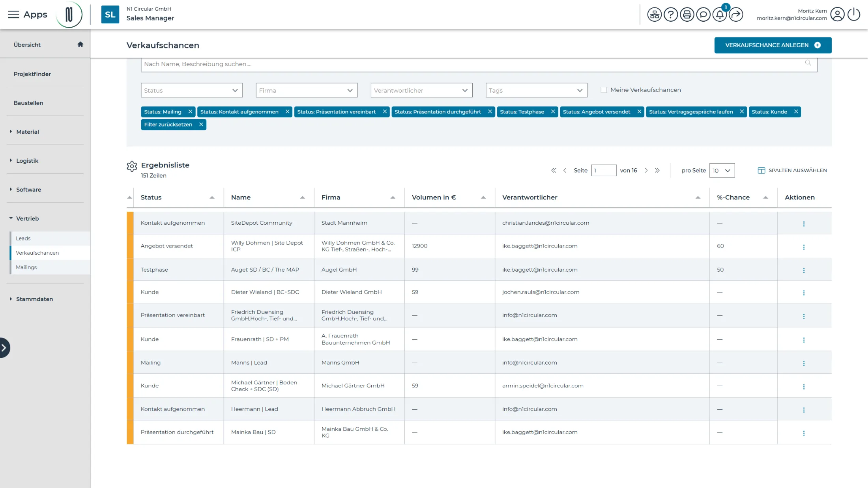Screen dimensions: 868x488
Task: Click the share arrow icon in header
Action: [x=736, y=15]
